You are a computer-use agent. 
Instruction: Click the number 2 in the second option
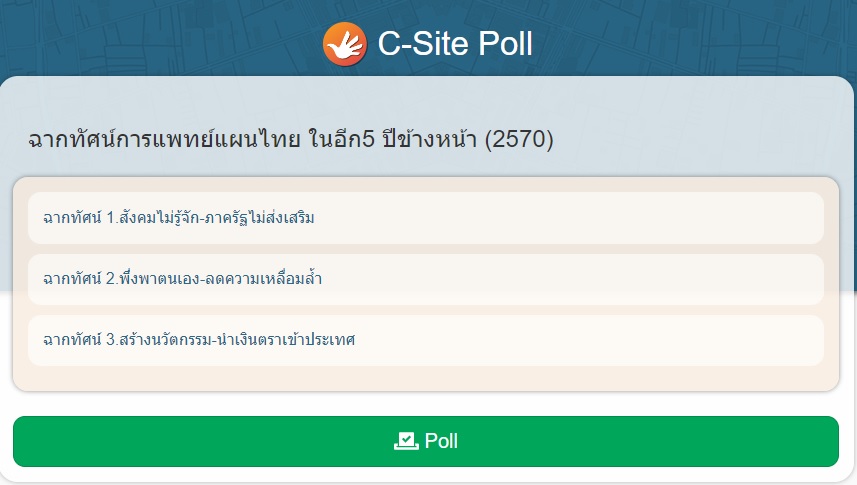tap(110, 279)
